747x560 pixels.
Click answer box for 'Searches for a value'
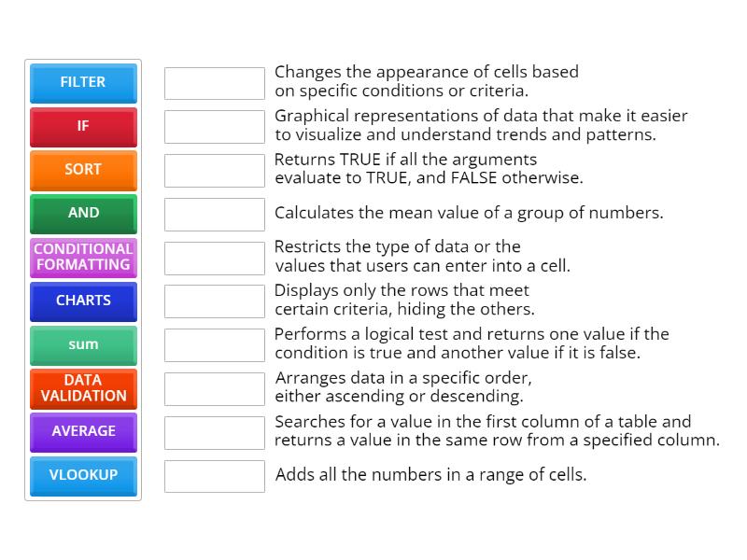[x=215, y=432]
